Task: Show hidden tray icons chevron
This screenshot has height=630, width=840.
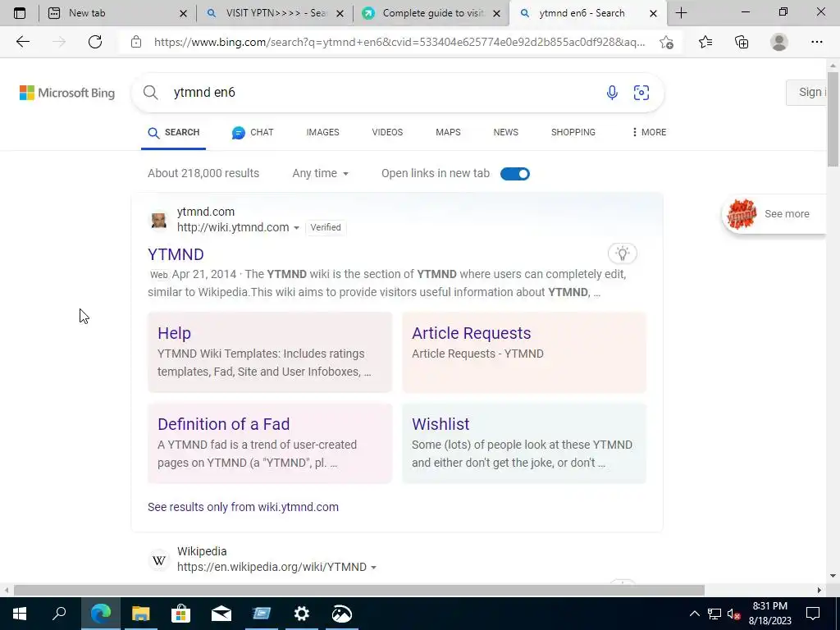Action: click(x=694, y=614)
